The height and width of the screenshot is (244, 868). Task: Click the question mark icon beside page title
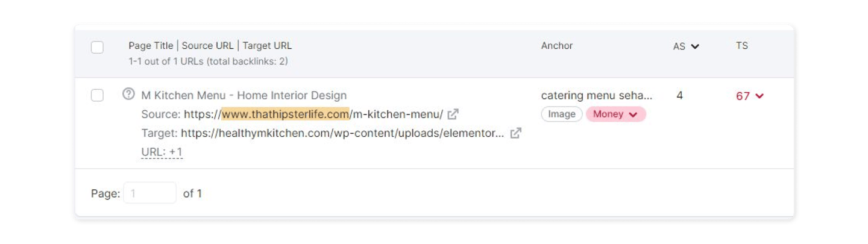pyautogui.click(x=128, y=94)
